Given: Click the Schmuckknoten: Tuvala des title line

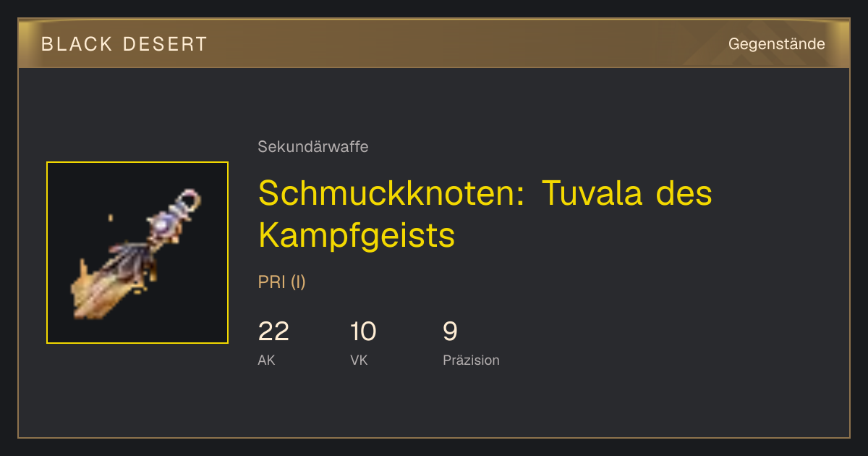Looking at the screenshot, I should pyautogui.click(x=485, y=193).
